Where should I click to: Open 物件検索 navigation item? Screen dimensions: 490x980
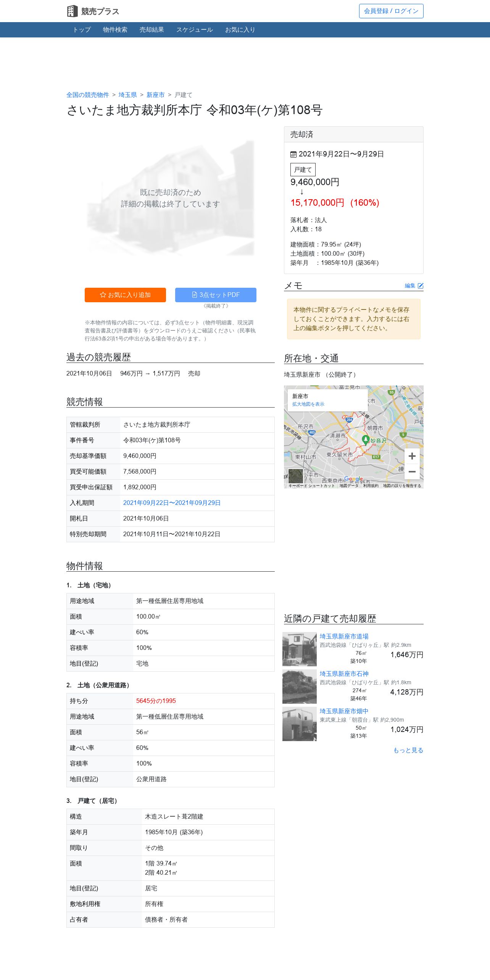coord(115,30)
